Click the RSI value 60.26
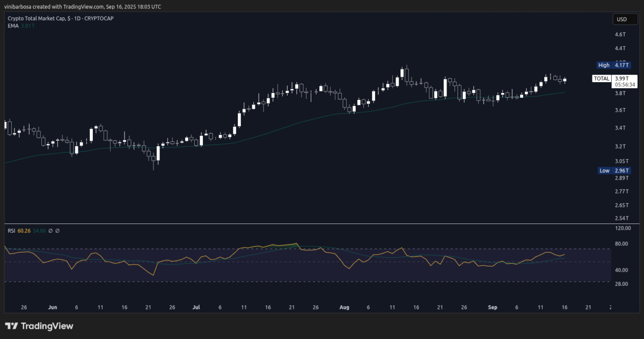This screenshot has width=644, height=339. [24, 230]
